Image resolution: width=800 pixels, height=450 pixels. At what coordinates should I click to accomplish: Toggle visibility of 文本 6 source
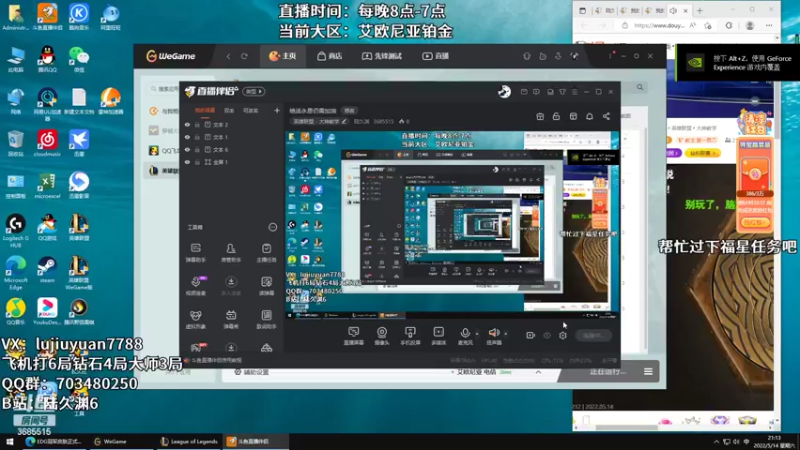coord(187,149)
